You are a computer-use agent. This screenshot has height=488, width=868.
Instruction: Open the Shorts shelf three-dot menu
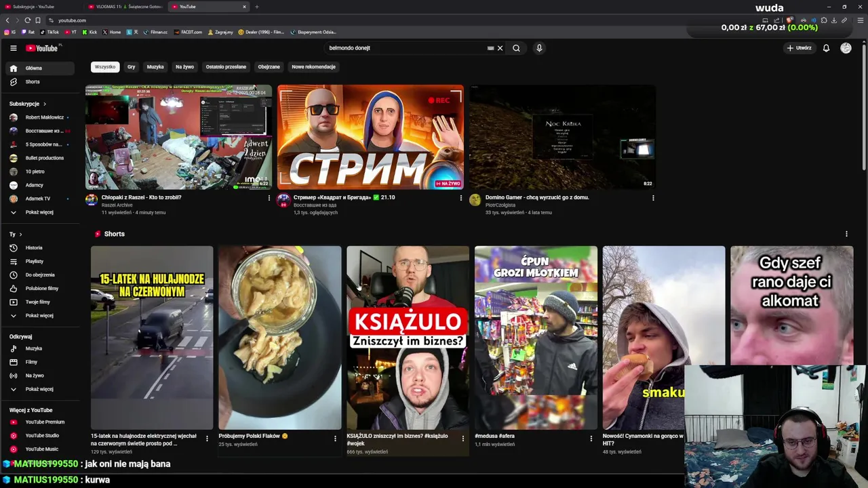click(846, 234)
